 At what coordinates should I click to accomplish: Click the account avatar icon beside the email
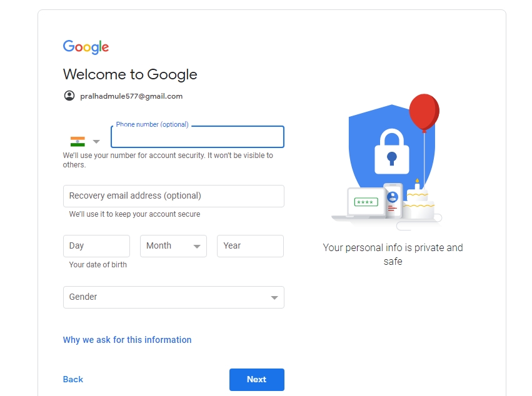tap(69, 96)
